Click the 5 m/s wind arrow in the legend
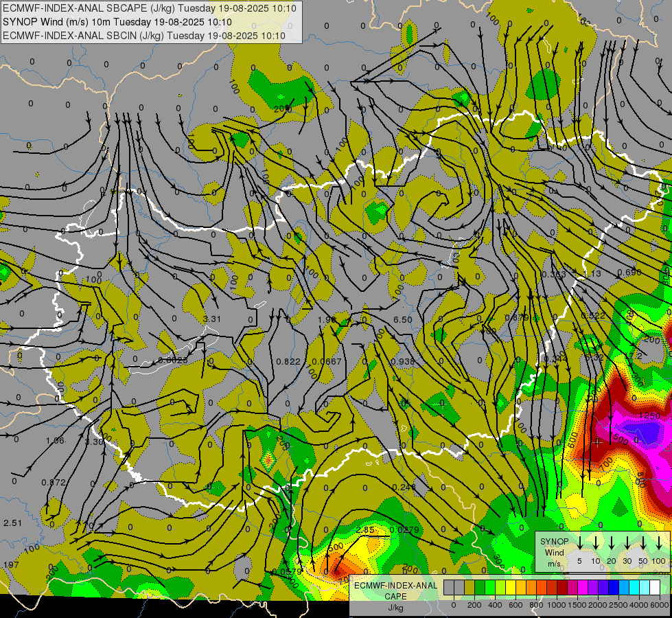 pyautogui.click(x=579, y=542)
